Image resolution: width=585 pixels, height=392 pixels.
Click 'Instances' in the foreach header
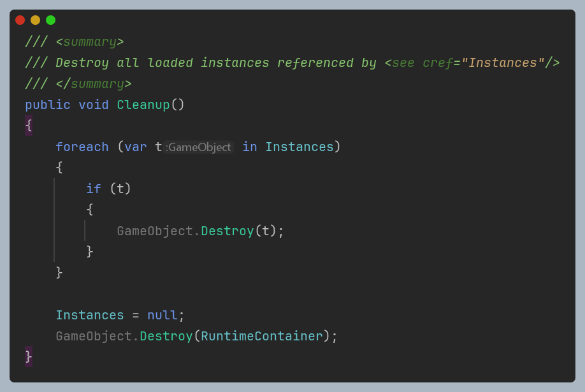click(300, 147)
